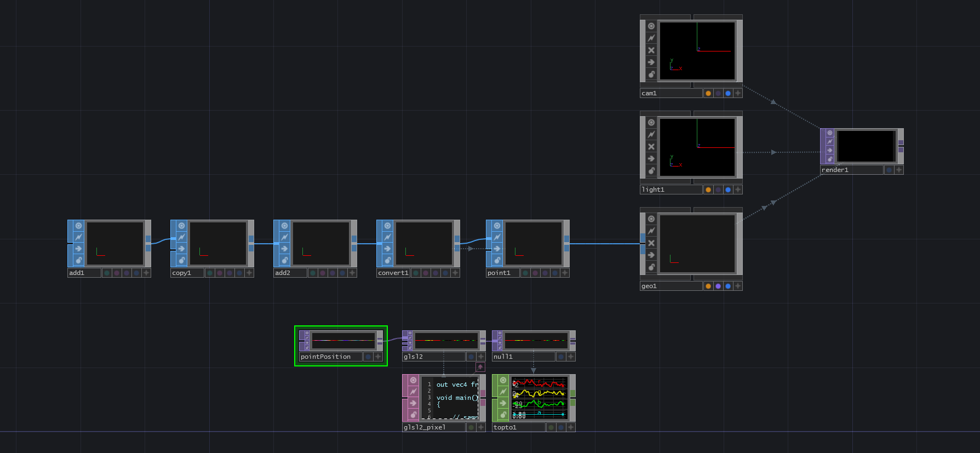Toggle Viewer Active on glsl2_pixel DAT
The height and width of the screenshot is (453, 980).
(x=413, y=380)
